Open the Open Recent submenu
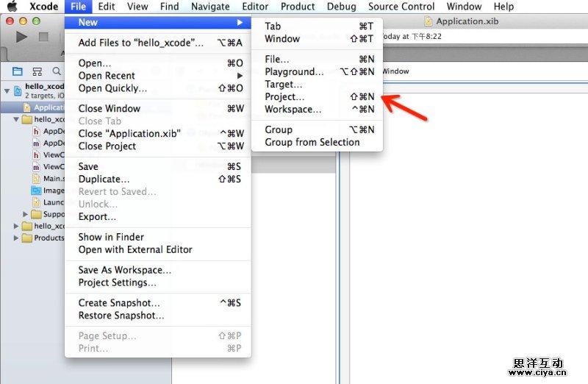The height and width of the screenshot is (384, 588). pyautogui.click(x=158, y=76)
